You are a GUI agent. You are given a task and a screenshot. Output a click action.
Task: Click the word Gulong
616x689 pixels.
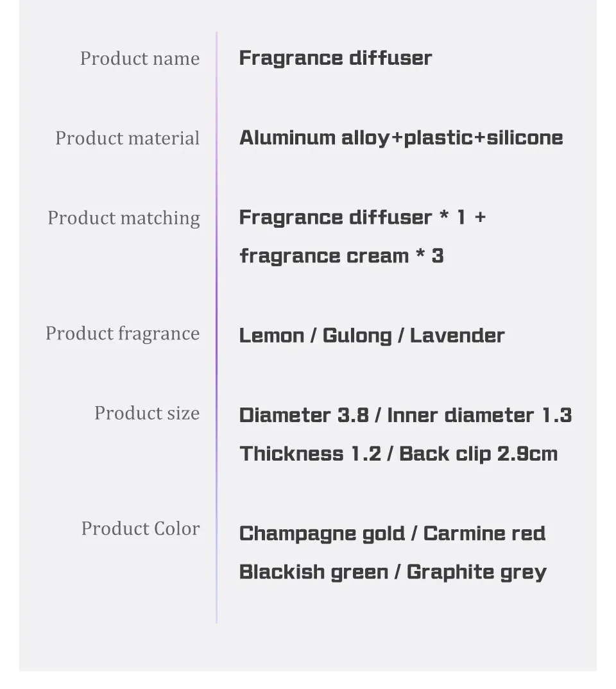click(357, 336)
